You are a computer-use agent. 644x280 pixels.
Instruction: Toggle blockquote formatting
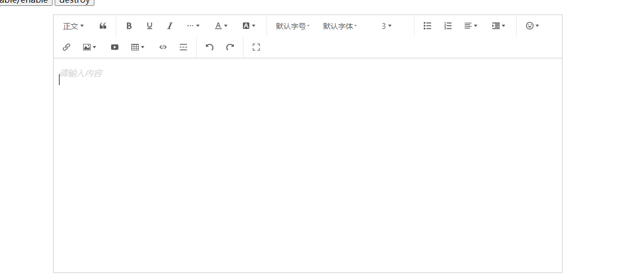pos(103,26)
